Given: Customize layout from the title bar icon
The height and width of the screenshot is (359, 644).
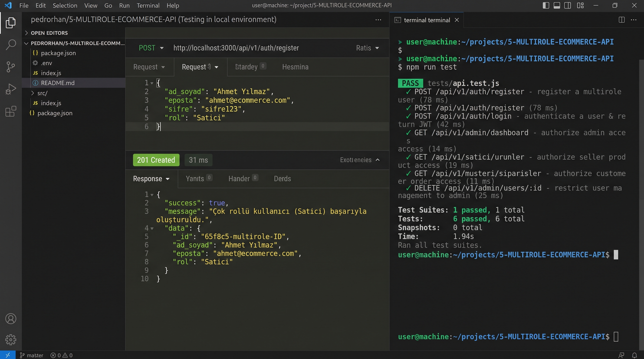Looking at the screenshot, I should tap(580, 5).
